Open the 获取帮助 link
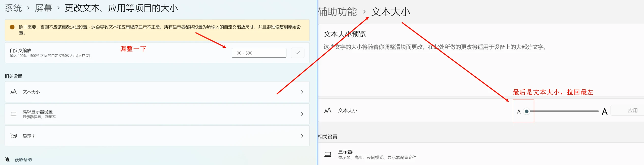644x165 pixels. [x=23, y=159]
